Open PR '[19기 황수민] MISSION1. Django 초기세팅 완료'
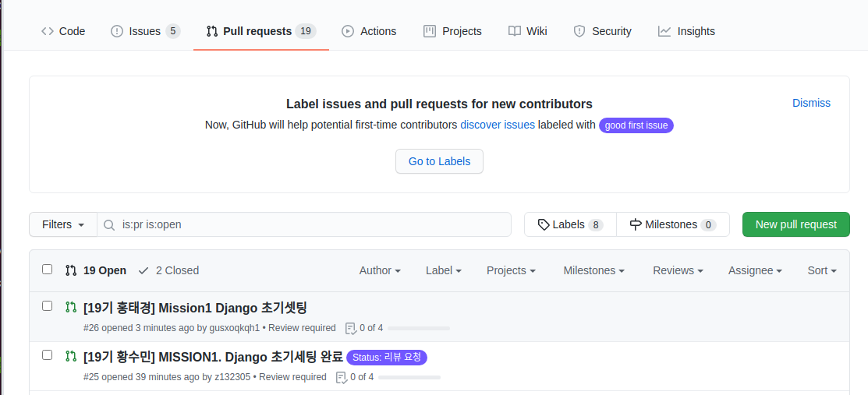This screenshot has height=395, width=868. (x=213, y=358)
